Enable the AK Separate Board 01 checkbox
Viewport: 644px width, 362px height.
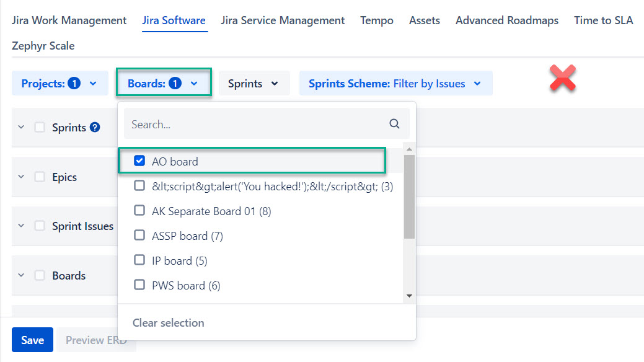[x=139, y=211]
